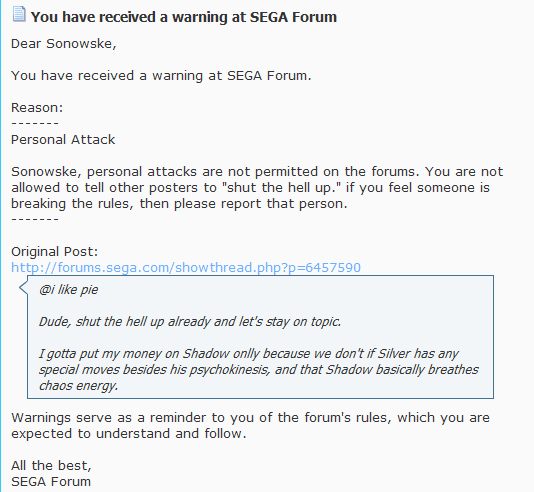
Task: Click the "SEGA Forum" signature text
Action: pyautogui.click(x=51, y=482)
